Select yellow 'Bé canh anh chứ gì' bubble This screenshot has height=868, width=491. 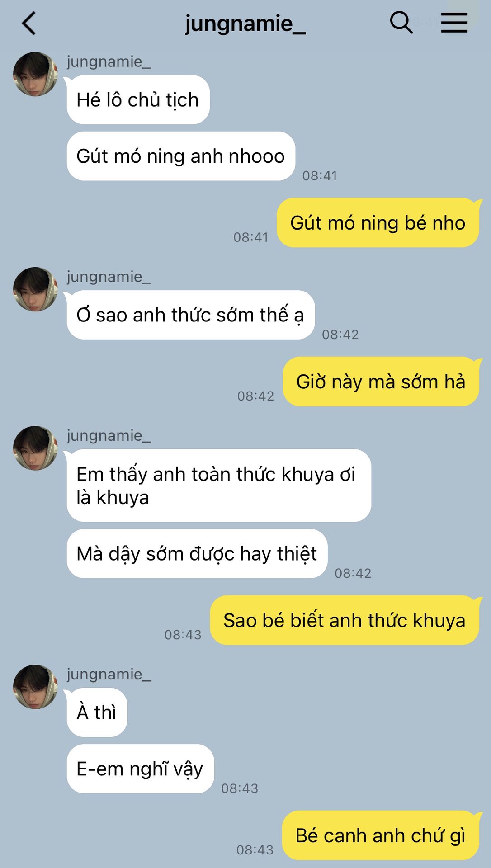coord(381,835)
